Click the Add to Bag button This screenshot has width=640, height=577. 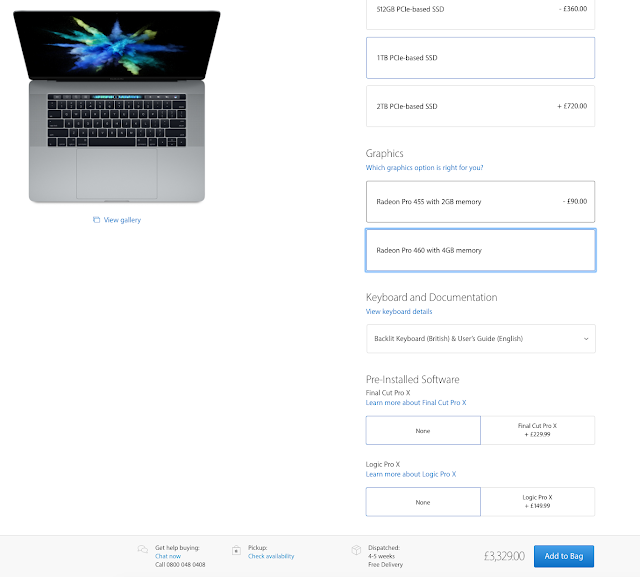[564, 556]
